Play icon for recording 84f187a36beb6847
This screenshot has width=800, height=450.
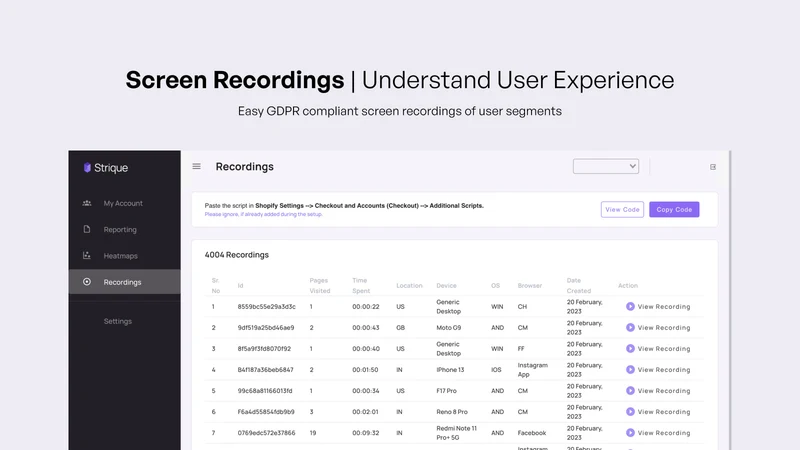tap(630, 369)
